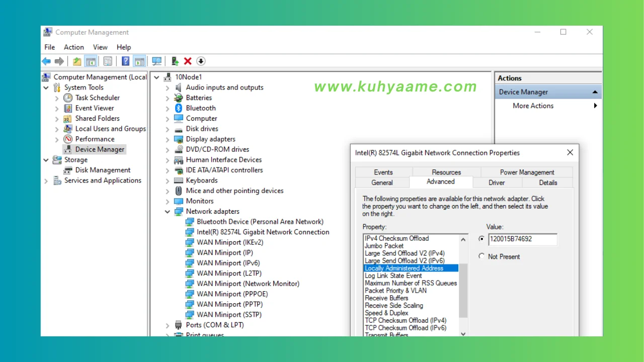This screenshot has width=644, height=362.
Task: Expand More Actions submenu arrow
Action: 595,106
